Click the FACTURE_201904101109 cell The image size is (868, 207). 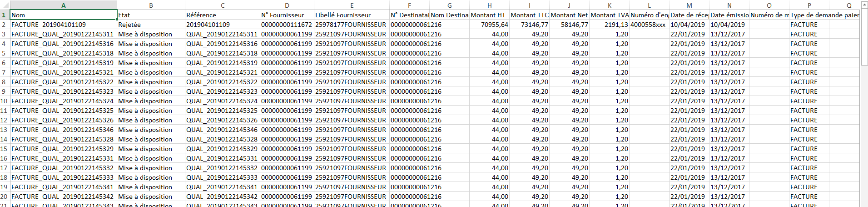tap(64, 25)
